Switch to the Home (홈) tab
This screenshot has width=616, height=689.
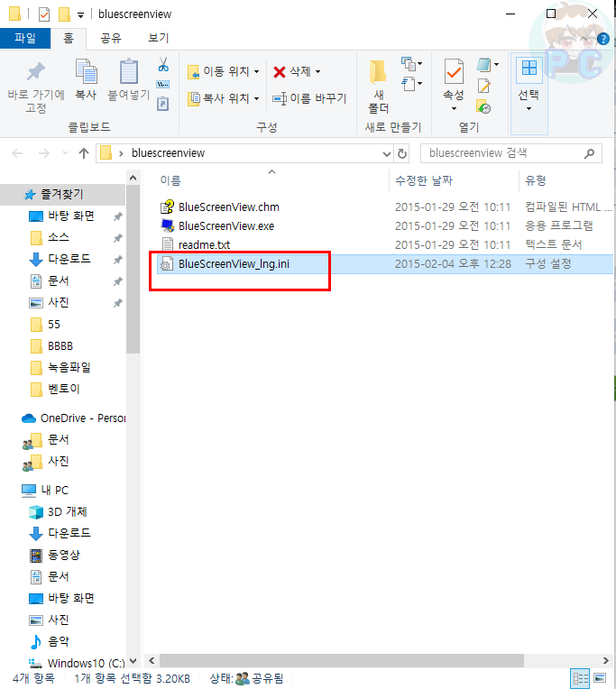pyautogui.click(x=69, y=39)
